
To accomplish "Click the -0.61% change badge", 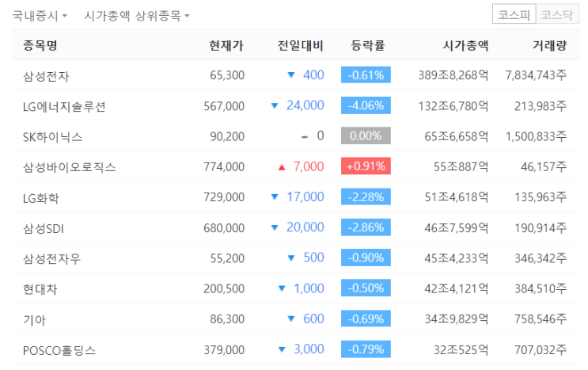I will 366,74.
